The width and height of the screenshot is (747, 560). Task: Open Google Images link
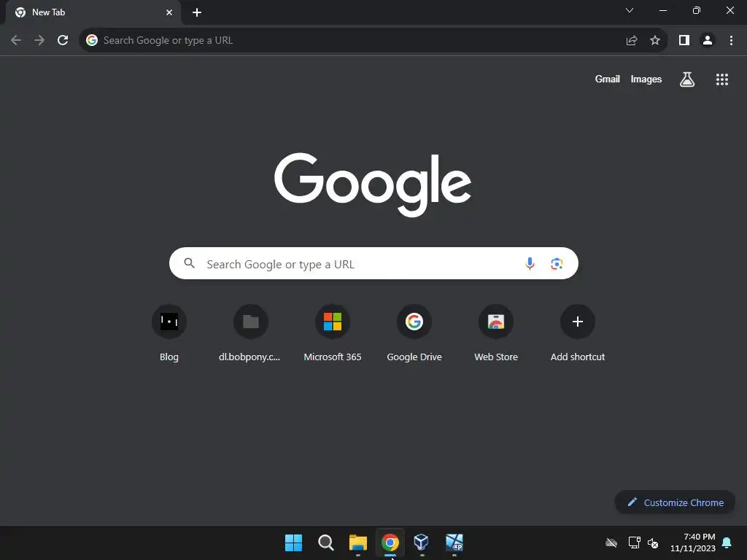click(646, 79)
